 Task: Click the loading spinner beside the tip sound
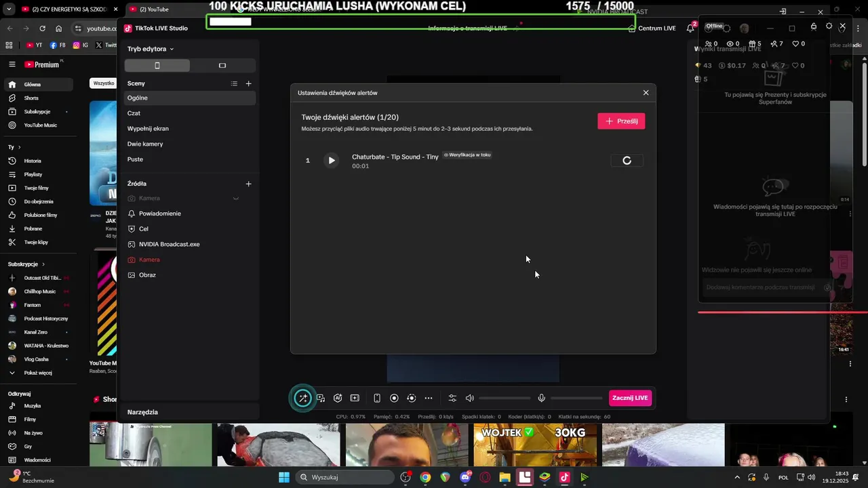click(627, 161)
